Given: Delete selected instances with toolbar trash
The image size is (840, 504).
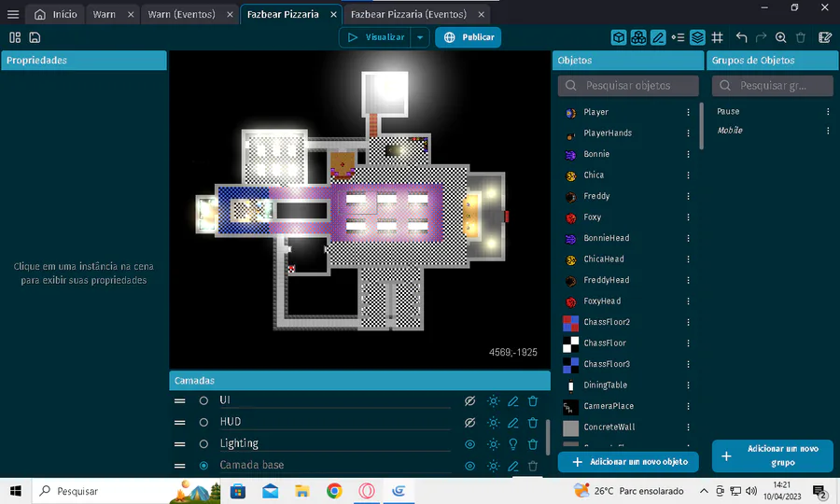Looking at the screenshot, I should click(801, 37).
